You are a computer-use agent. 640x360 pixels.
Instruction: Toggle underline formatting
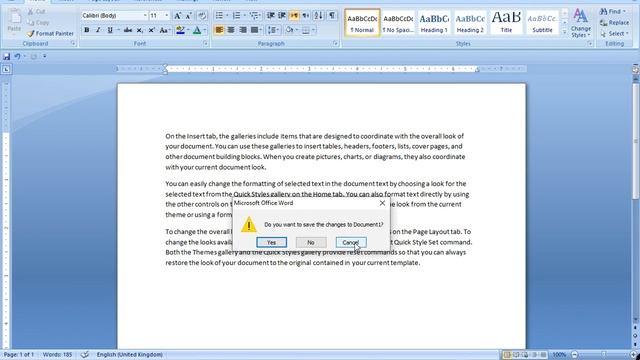[110, 30]
